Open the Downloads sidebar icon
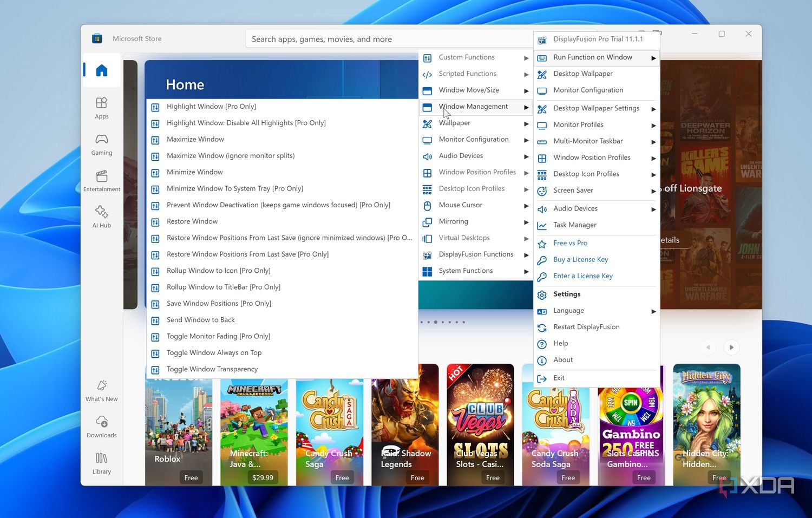The width and height of the screenshot is (812, 518). [102, 422]
